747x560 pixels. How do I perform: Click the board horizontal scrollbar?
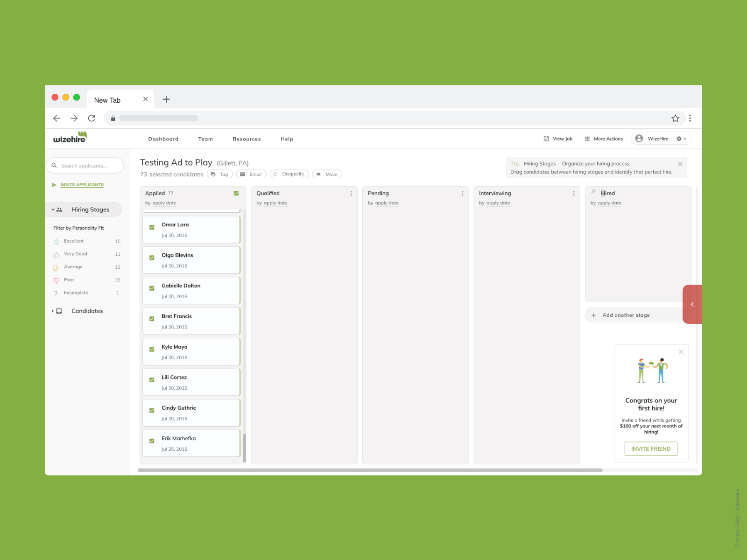[370, 470]
